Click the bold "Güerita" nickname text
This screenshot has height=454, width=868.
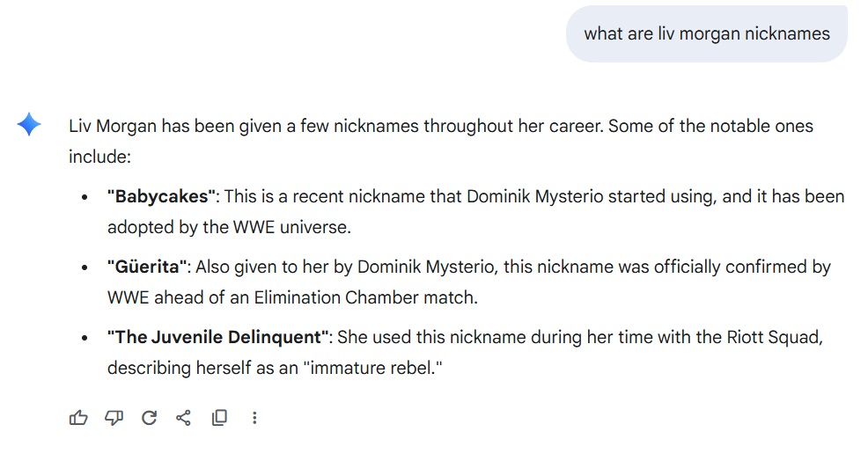[x=147, y=267]
